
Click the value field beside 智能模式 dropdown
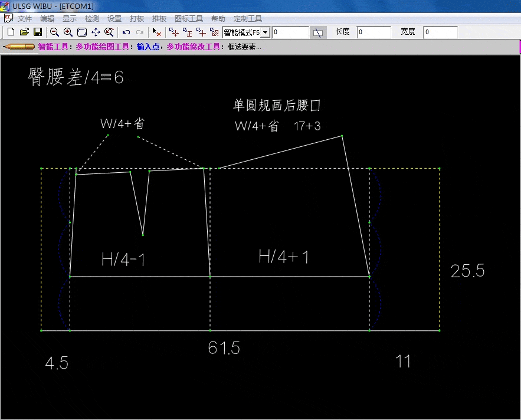[290, 32]
